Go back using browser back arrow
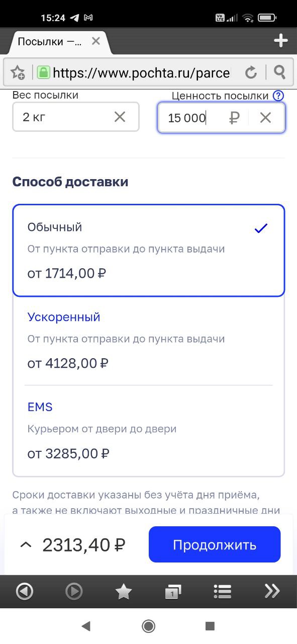Screen dimensions: 297x644 click(25, 591)
